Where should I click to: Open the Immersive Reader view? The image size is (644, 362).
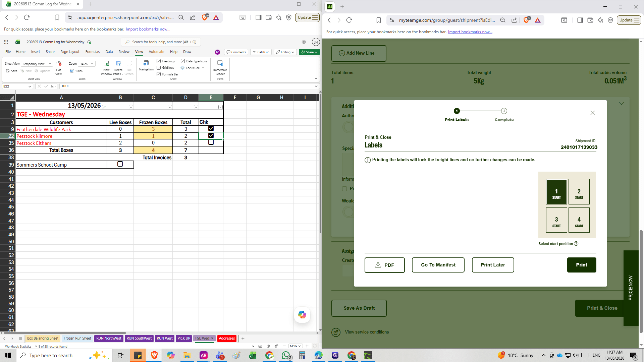click(x=220, y=68)
